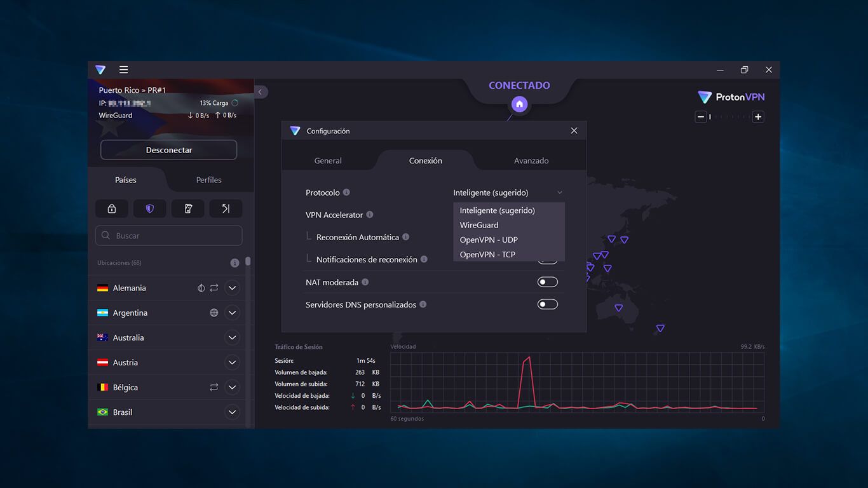Select Argentina in the country list

coord(130,313)
